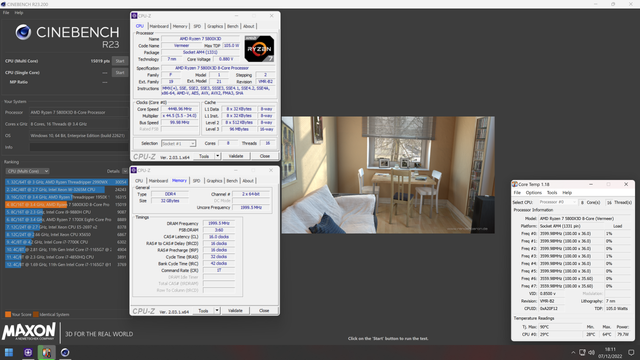Screen dimensions: 640x360
Task: Open Cinebench Help menu
Action: coord(19,13)
